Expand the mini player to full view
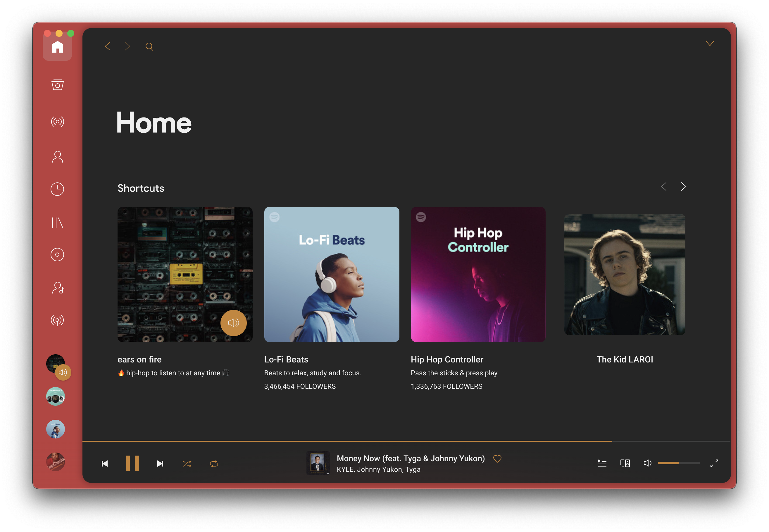This screenshot has width=769, height=532. (x=714, y=463)
